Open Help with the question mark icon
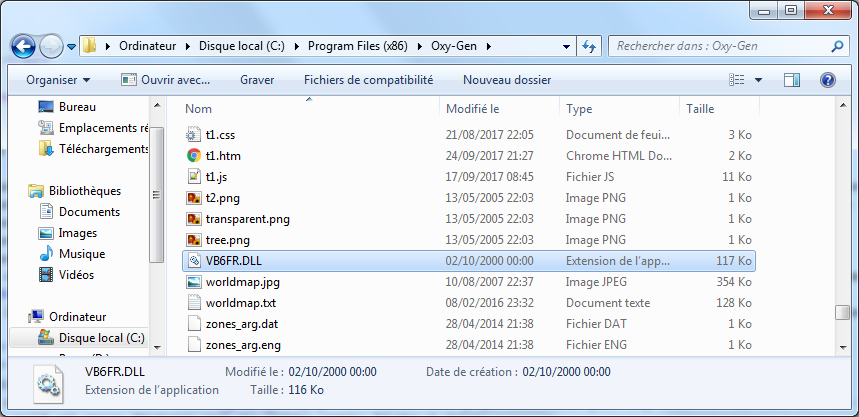 click(x=827, y=80)
